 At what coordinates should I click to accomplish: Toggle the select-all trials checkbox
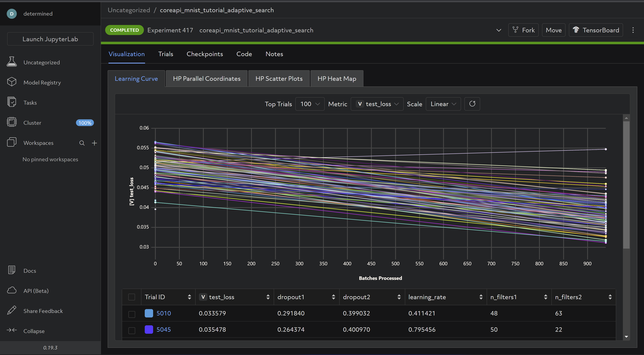131,297
